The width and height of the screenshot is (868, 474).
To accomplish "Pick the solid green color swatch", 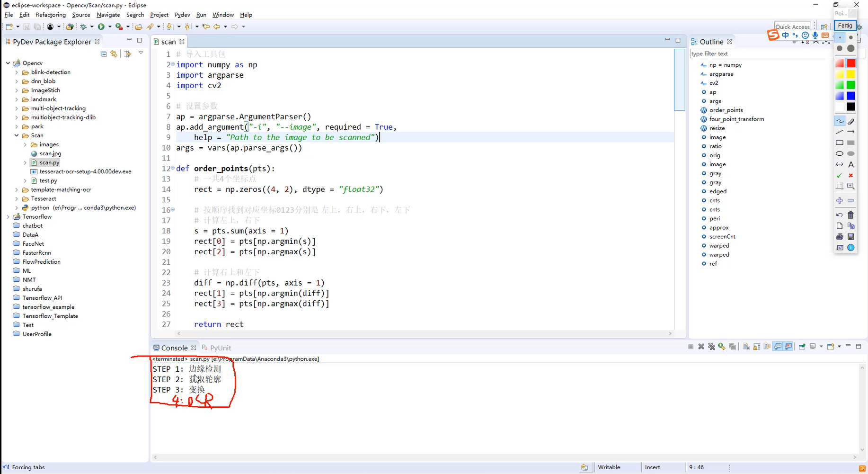I will click(851, 85).
